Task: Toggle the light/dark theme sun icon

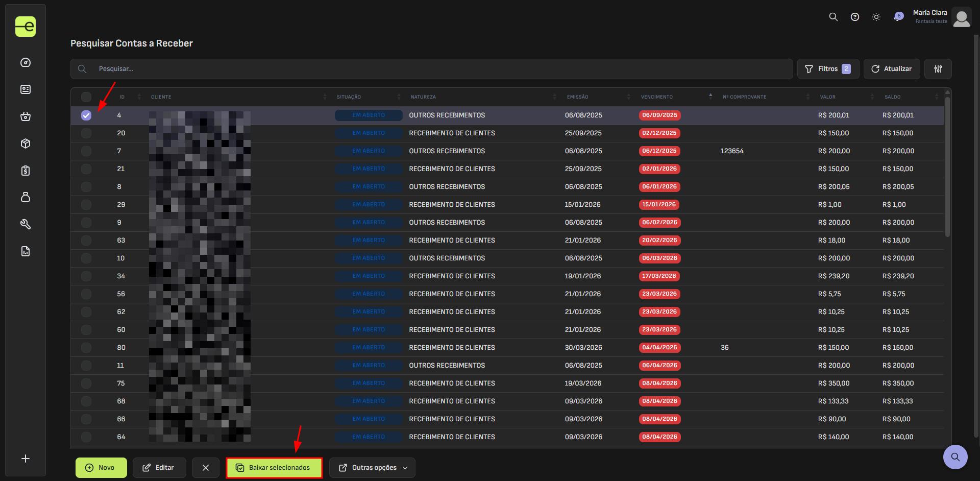Action: [876, 17]
